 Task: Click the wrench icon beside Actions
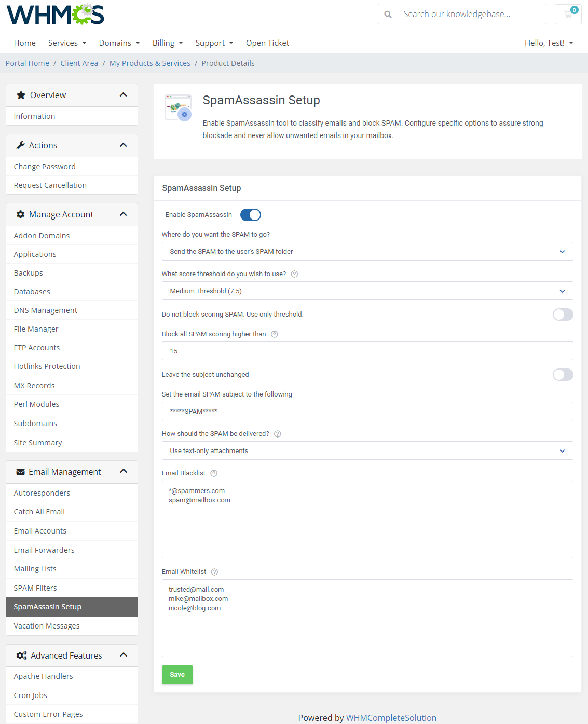point(21,145)
